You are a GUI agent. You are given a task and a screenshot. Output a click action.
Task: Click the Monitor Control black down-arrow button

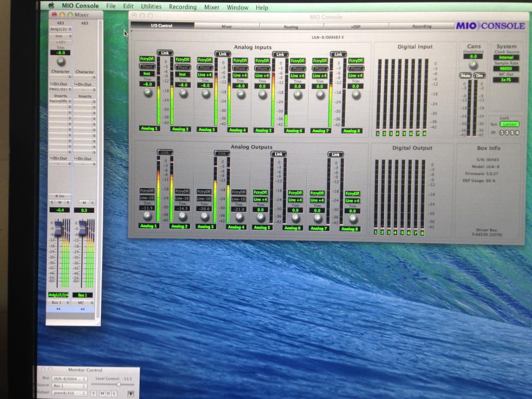(x=130, y=394)
